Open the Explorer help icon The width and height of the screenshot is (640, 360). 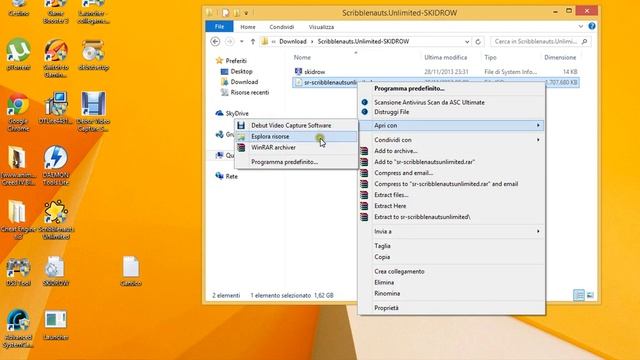coord(592,26)
